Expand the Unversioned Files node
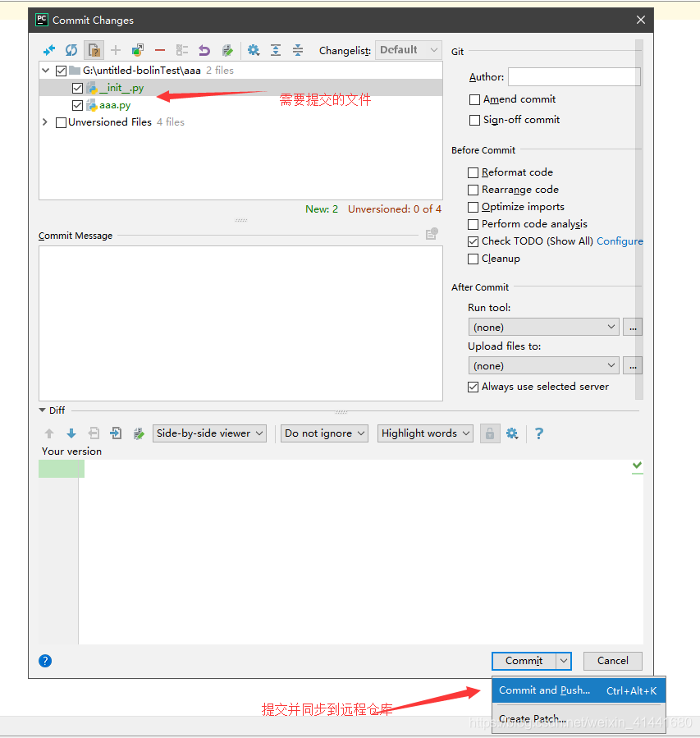The image size is (700, 738). (x=44, y=122)
